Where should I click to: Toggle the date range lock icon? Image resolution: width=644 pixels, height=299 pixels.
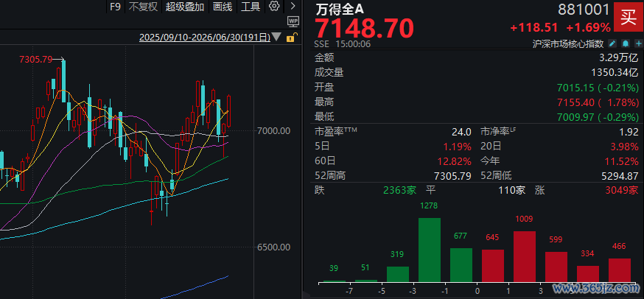point(290,38)
